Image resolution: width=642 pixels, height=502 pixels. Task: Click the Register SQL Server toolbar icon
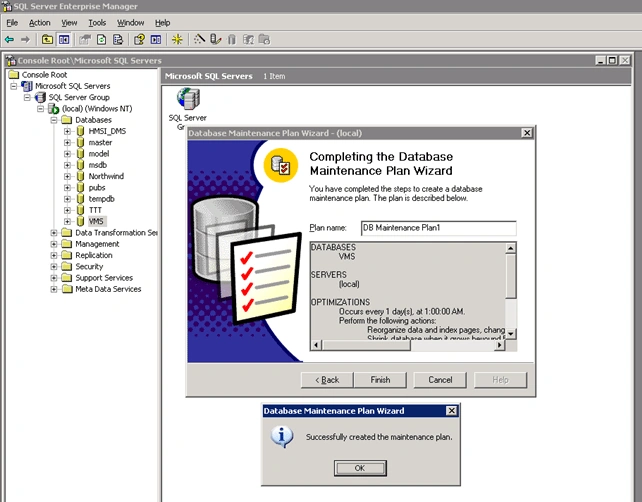coord(215,39)
